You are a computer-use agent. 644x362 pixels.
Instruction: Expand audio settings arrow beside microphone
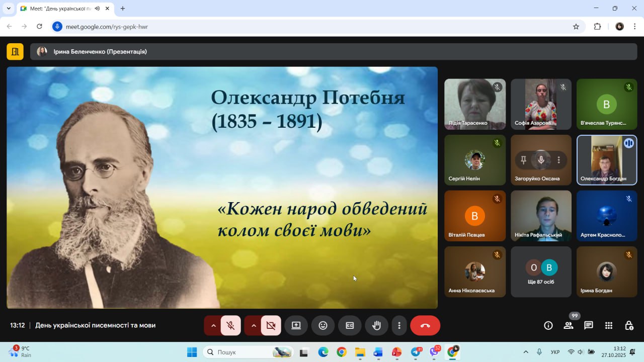point(213,325)
